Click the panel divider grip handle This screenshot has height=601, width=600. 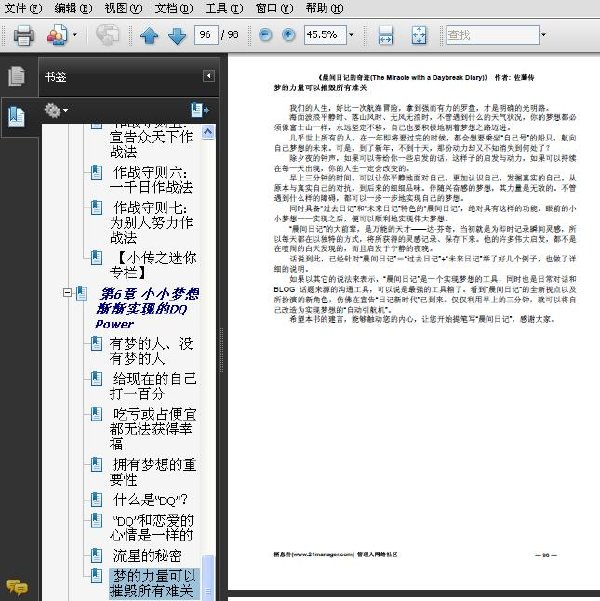[221, 350]
